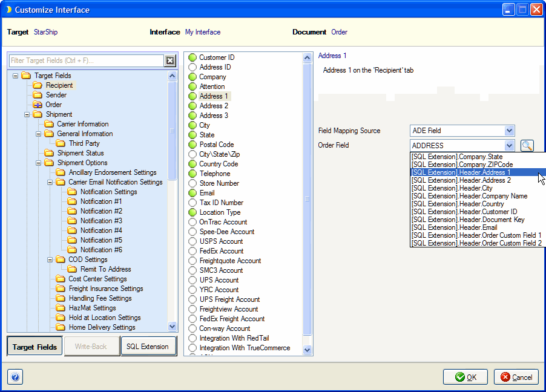Click the green status dot for Company

(x=192, y=77)
